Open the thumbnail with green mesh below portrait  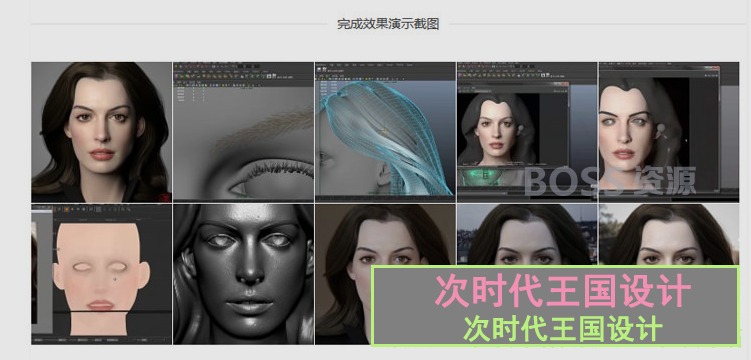coord(527,132)
